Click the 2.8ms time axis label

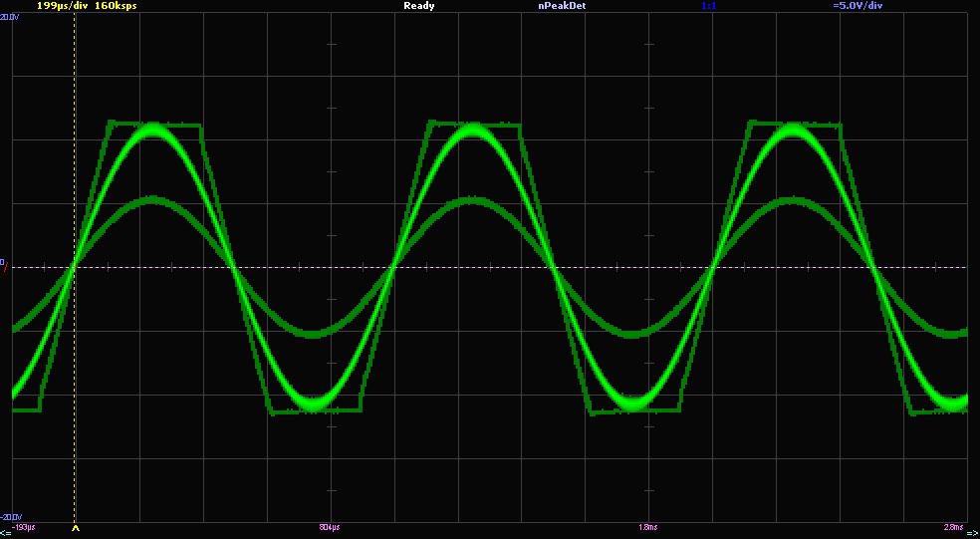[x=953, y=526]
